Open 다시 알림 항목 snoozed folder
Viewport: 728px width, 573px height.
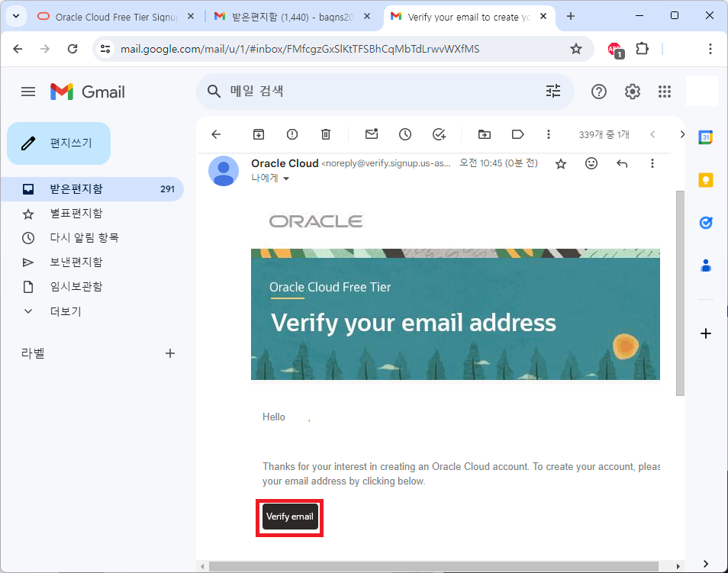point(85,238)
